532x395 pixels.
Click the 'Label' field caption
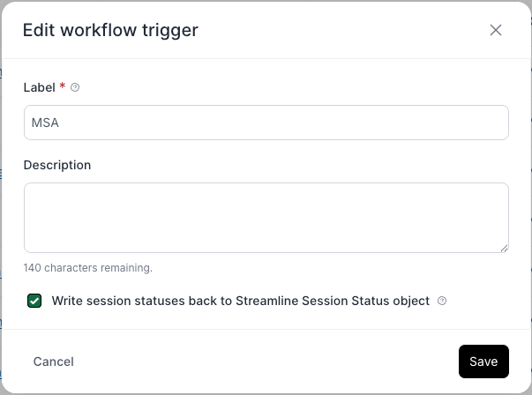pos(39,87)
